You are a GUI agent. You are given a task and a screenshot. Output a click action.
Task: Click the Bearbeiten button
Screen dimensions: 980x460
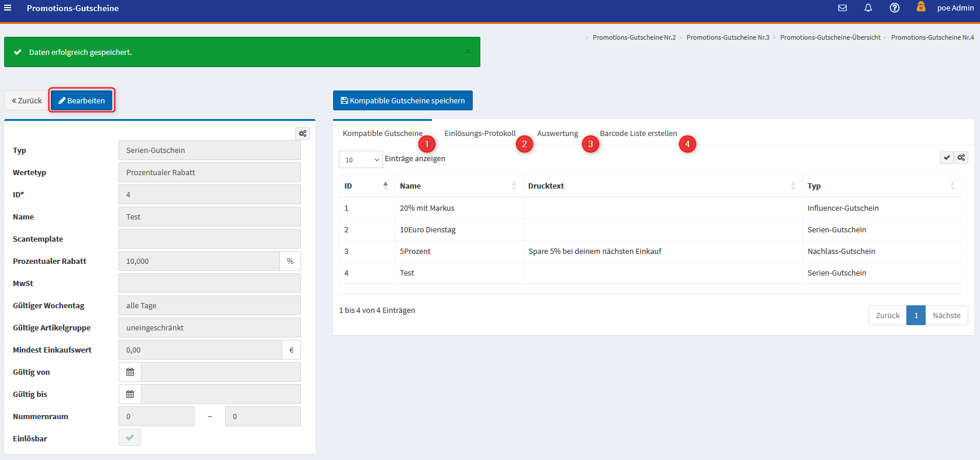click(x=82, y=100)
